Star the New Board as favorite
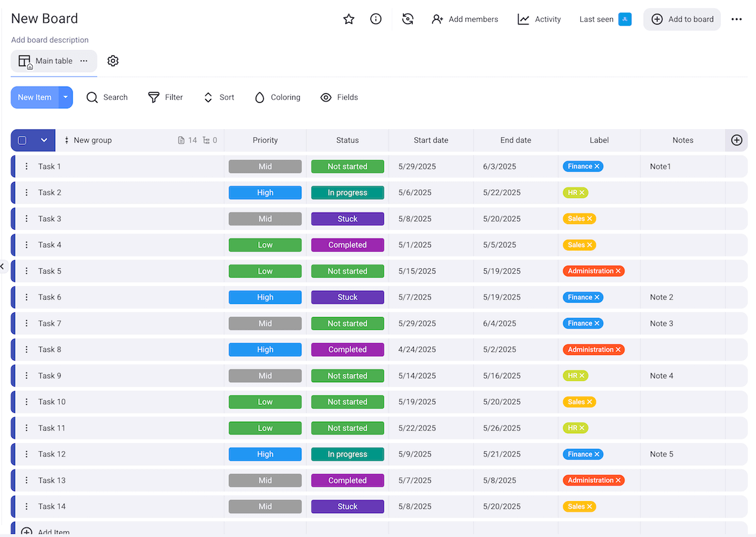 349,19
